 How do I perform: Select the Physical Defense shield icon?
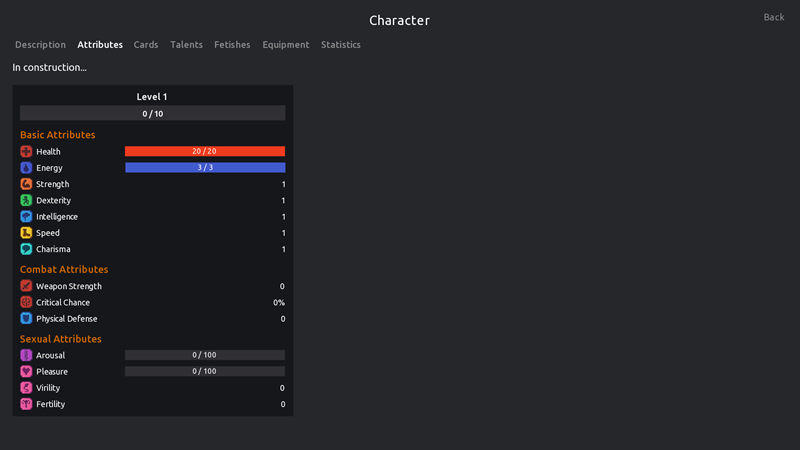[26, 318]
